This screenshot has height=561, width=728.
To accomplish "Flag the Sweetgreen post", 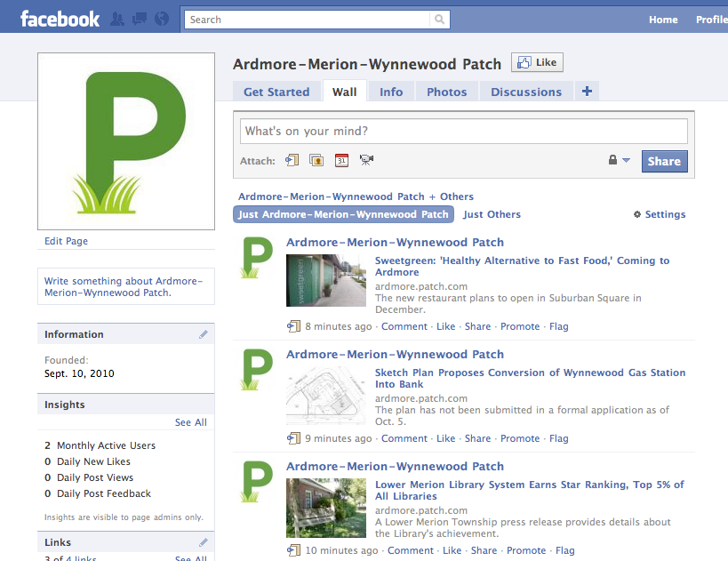I will coord(558,326).
